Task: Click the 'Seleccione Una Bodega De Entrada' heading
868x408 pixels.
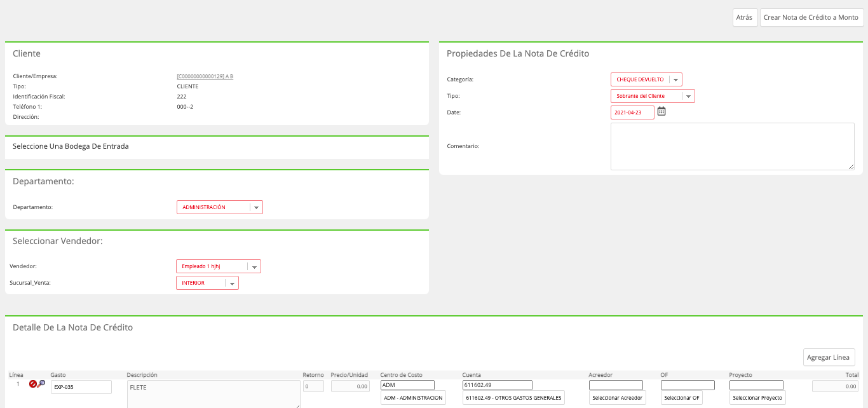Action: (x=71, y=146)
